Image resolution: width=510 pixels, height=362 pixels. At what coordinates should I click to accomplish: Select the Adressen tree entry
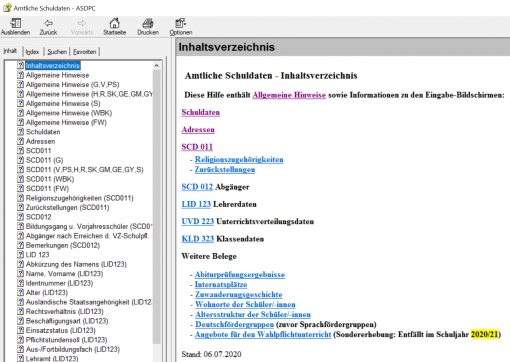point(40,141)
